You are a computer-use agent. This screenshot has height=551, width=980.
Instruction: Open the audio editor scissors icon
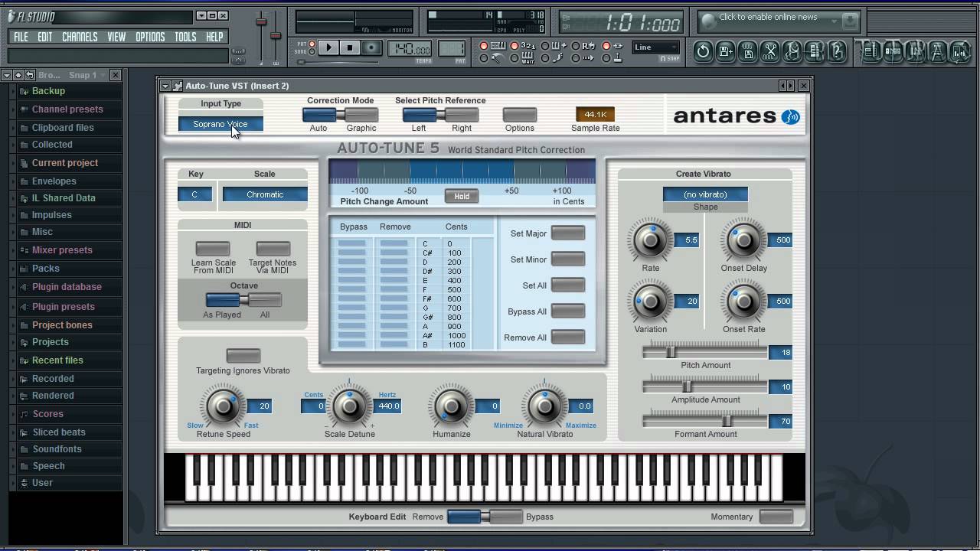(770, 51)
